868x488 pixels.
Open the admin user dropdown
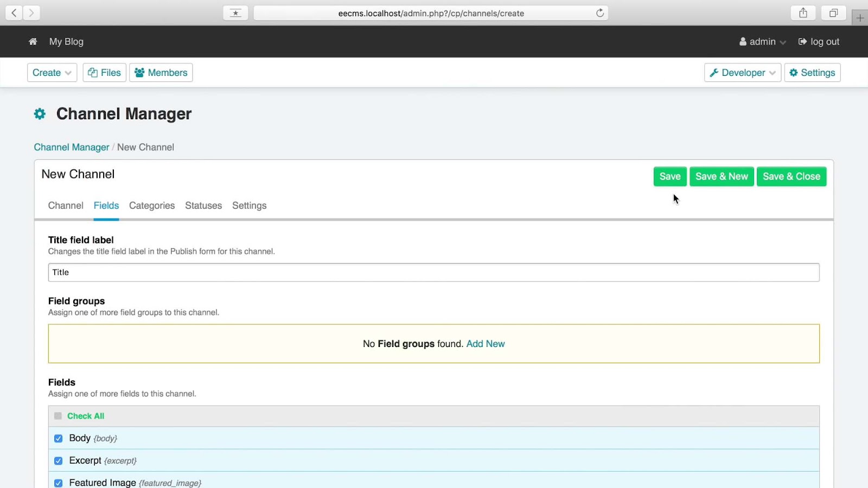tap(762, 42)
